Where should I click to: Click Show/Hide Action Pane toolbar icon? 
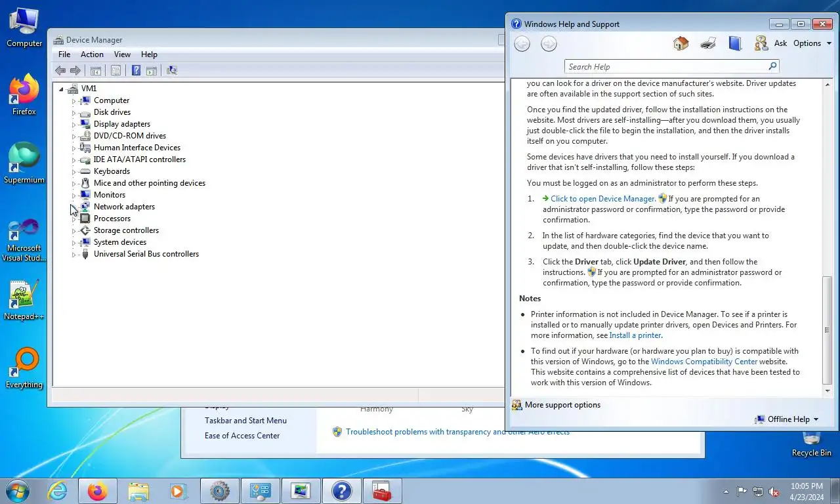coord(152,70)
